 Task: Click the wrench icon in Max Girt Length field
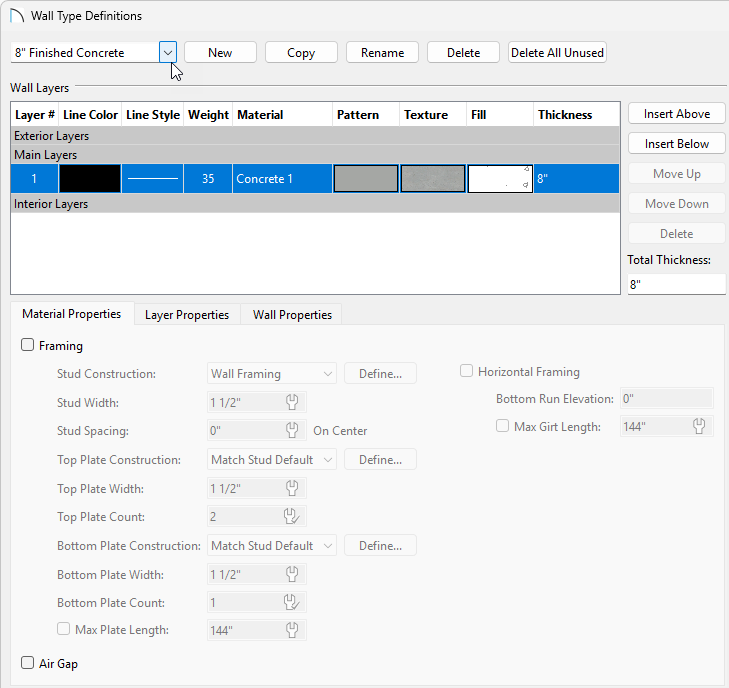point(699,426)
